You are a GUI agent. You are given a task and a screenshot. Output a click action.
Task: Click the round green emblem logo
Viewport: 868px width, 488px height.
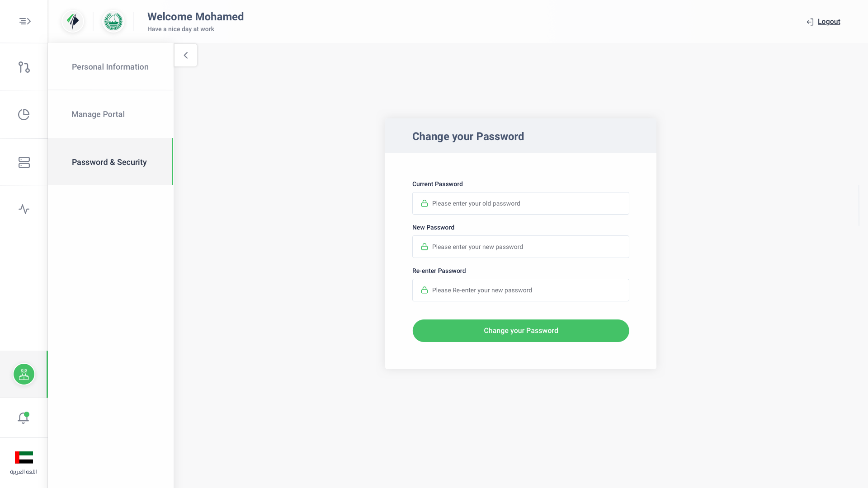tap(113, 21)
